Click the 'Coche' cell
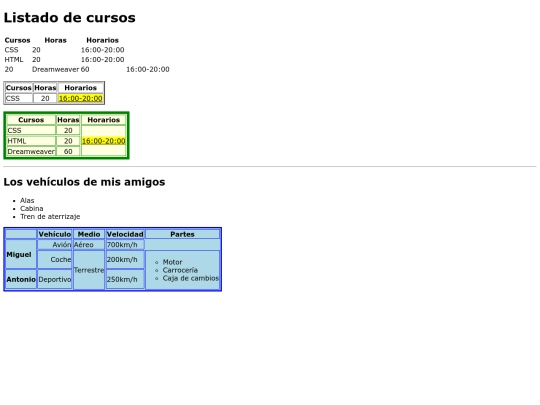This screenshot has width=540, height=405. coord(55,259)
